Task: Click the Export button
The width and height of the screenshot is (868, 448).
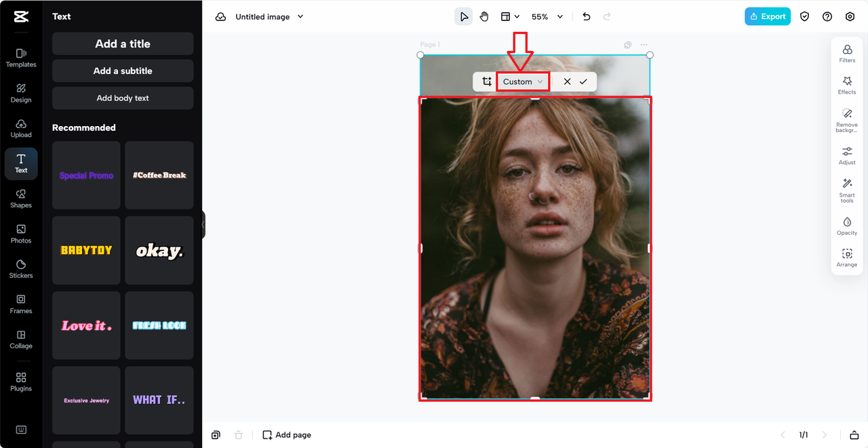Action: [x=768, y=17]
